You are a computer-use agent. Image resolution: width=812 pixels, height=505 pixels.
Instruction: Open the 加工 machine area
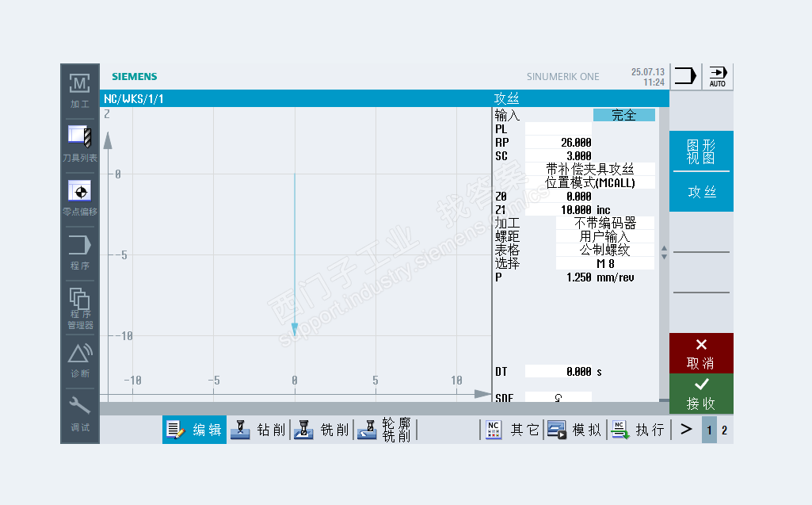pos(80,90)
